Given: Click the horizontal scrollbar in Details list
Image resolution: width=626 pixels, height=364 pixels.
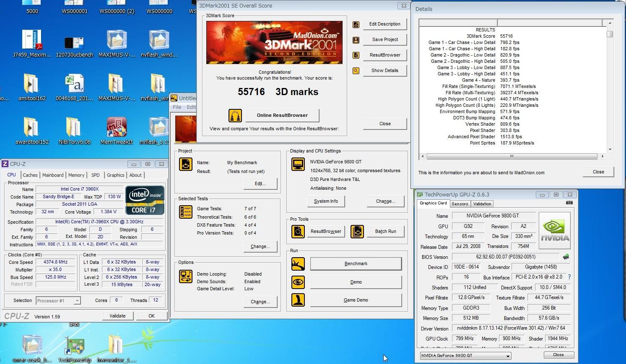Looking at the screenshot, I should point(512,156).
